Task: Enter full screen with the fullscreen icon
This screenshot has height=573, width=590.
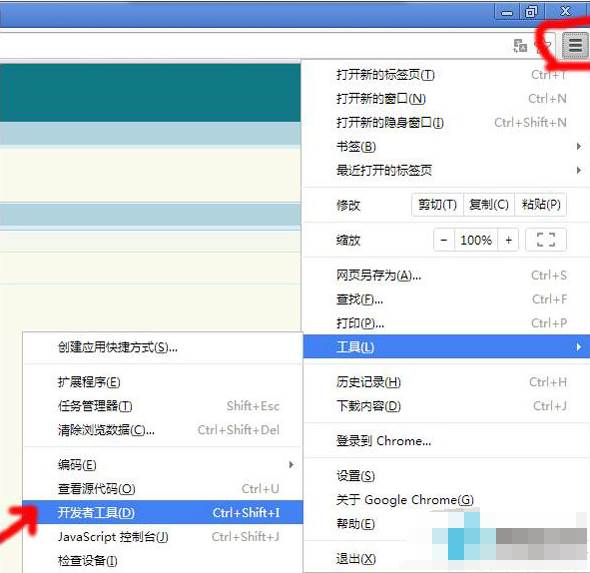Action: click(546, 240)
